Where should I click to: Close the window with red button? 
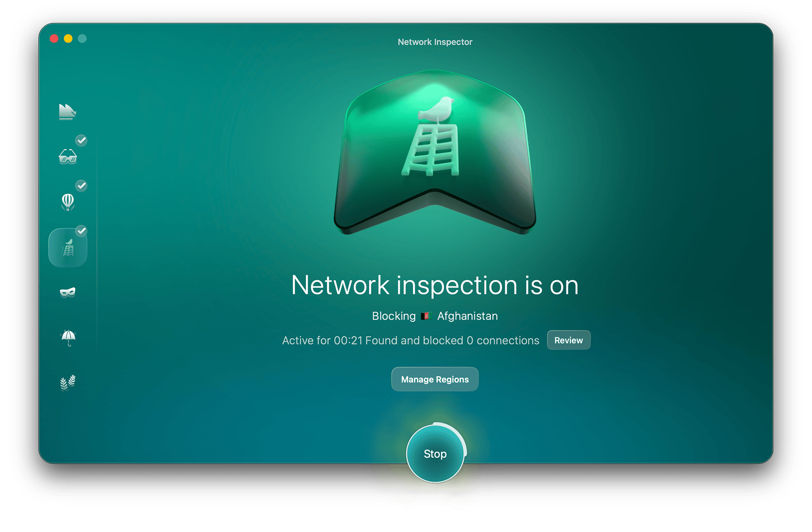tap(54, 39)
